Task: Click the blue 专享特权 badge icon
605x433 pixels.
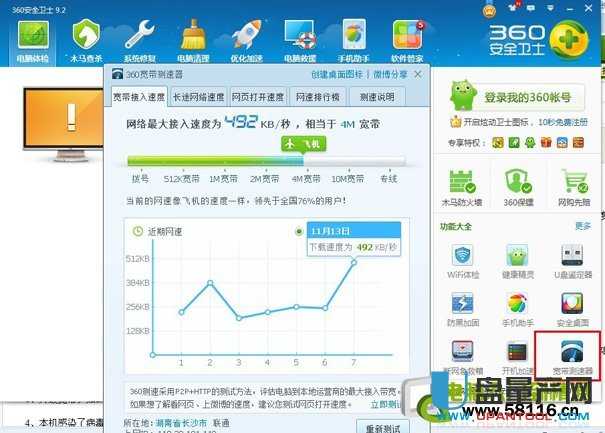Action: point(562,143)
